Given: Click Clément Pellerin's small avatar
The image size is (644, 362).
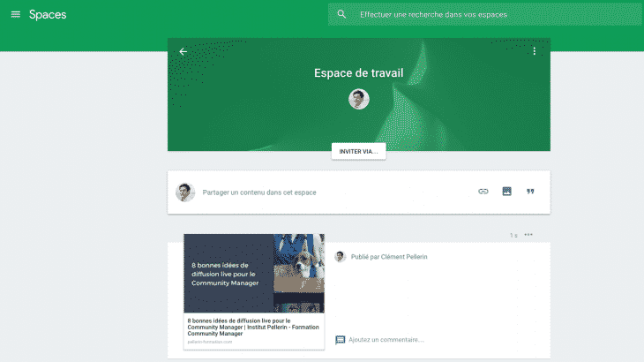Looking at the screenshot, I should 340,257.
